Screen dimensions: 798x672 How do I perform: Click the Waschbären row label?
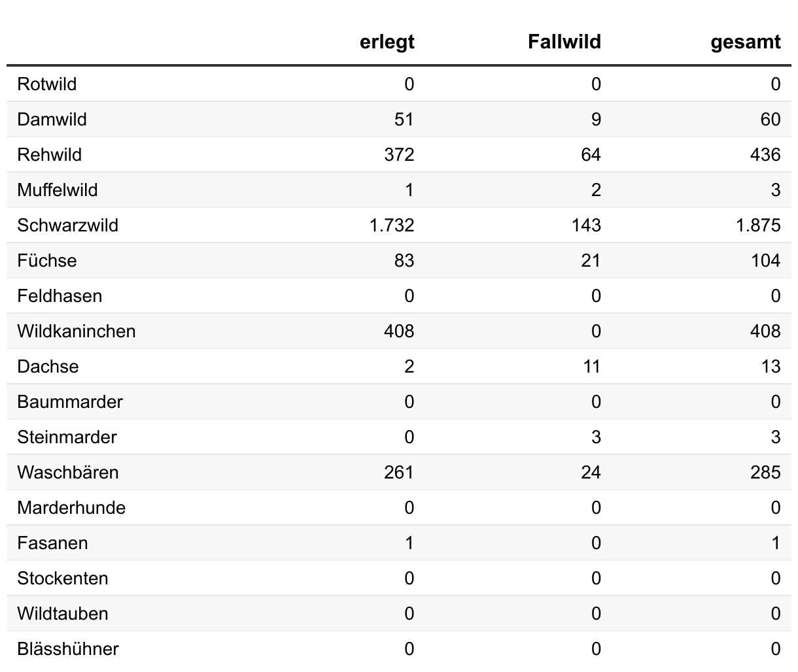(67, 473)
